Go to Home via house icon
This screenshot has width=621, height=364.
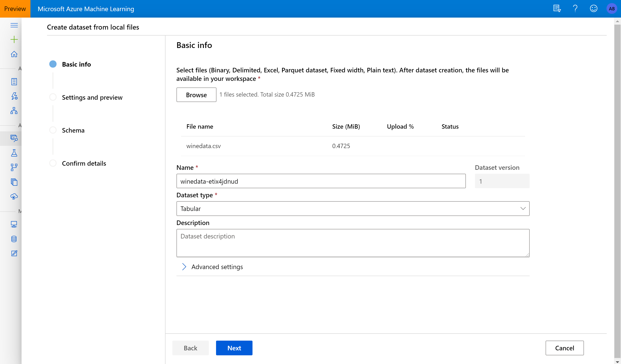coord(14,54)
